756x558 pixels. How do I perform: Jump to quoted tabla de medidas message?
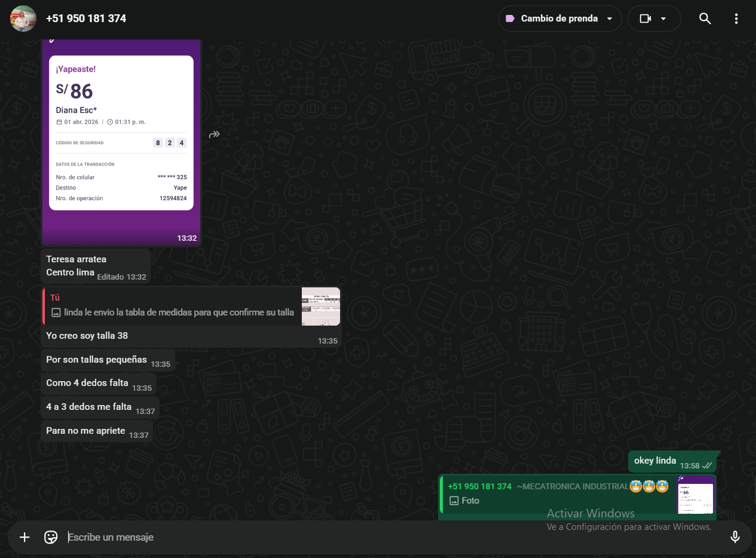pos(173,306)
